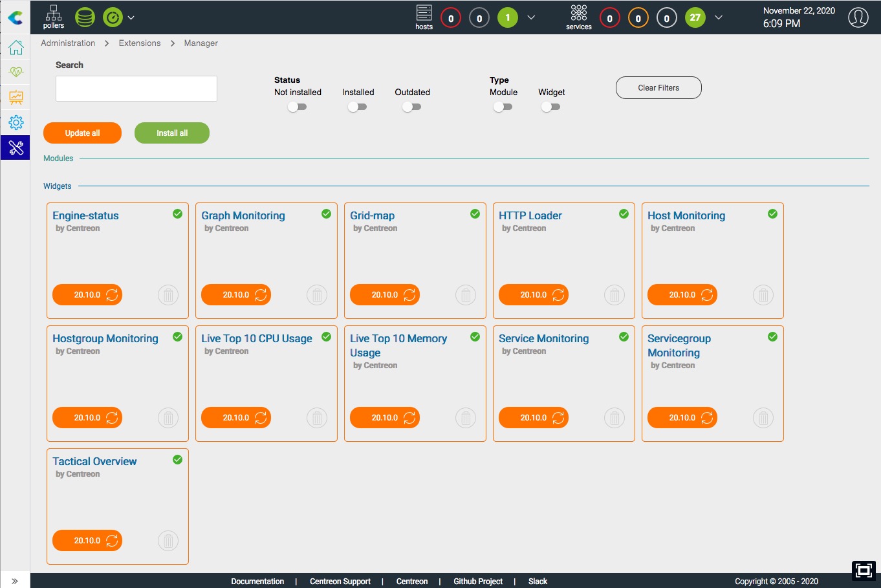Open the Configuration gear sidebar icon
Viewport: 881px width, 588px height.
tap(16, 122)
